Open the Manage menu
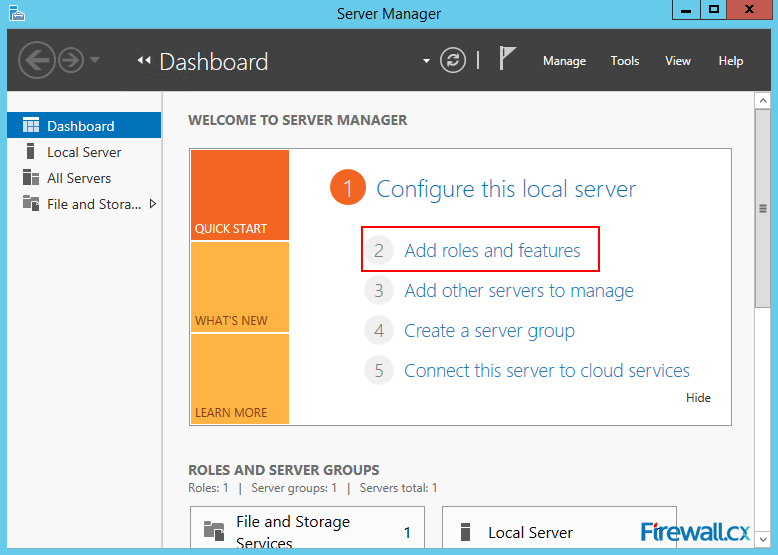 pos(564,61)
